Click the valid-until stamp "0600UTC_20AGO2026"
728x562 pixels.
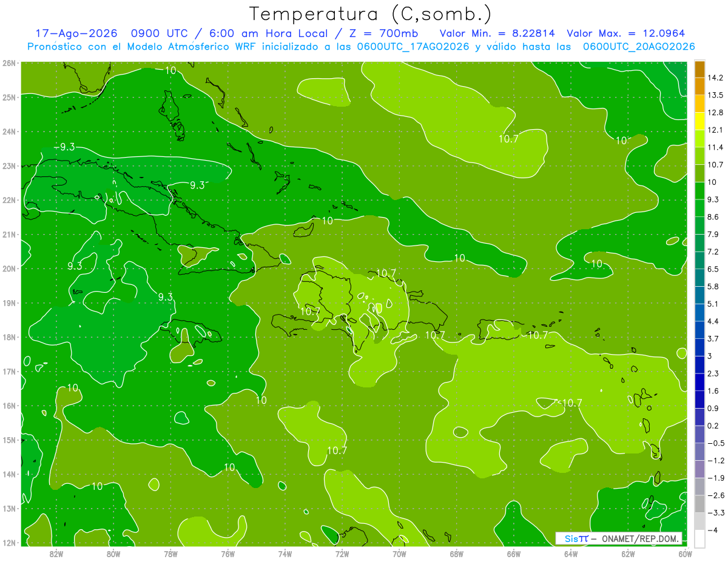tap(639, 47)
